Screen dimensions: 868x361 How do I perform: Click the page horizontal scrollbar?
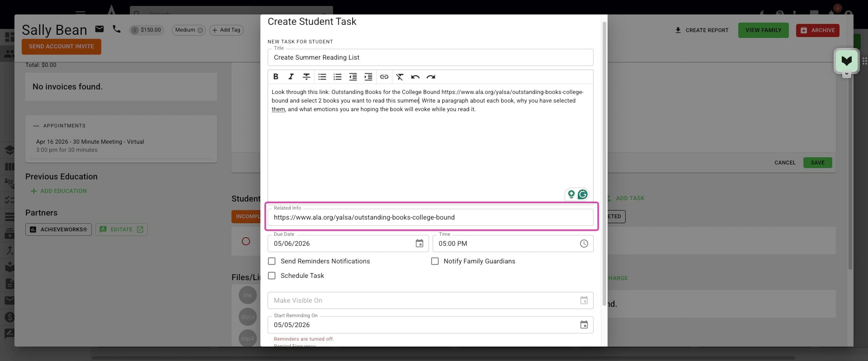click(443, 358)
